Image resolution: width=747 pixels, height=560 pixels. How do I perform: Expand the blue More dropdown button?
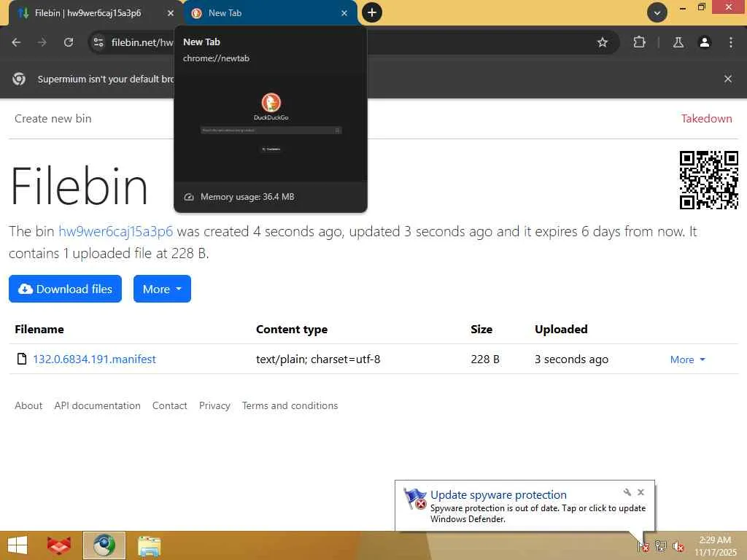[x=162, y=289]
